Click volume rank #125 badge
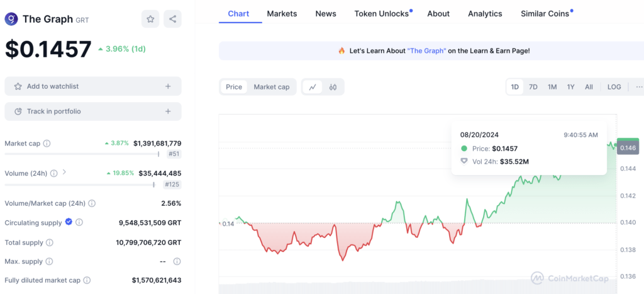 (x=172, y=184)
